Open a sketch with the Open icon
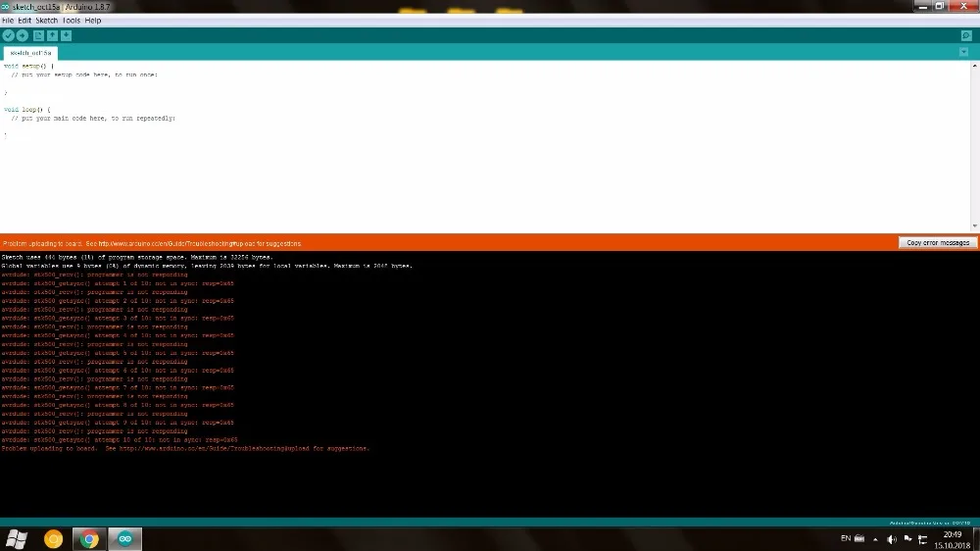Screen dimensions: 980x551 coord(53,35)
